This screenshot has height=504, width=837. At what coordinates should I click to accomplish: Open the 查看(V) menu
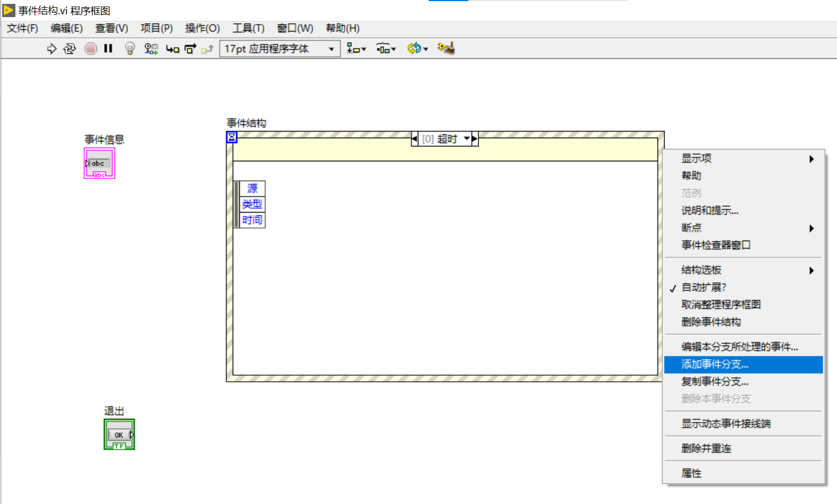tap(112, 28)
